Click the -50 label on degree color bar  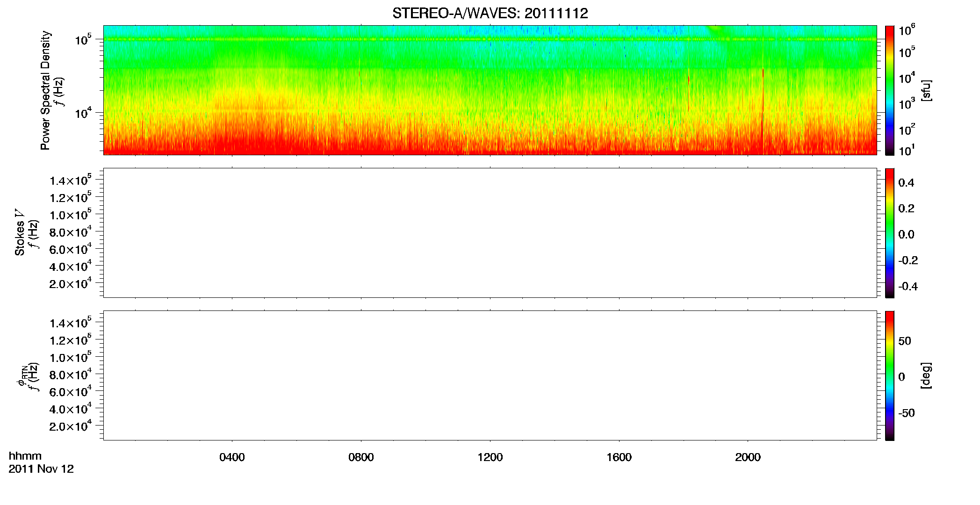tap(907, 413)
